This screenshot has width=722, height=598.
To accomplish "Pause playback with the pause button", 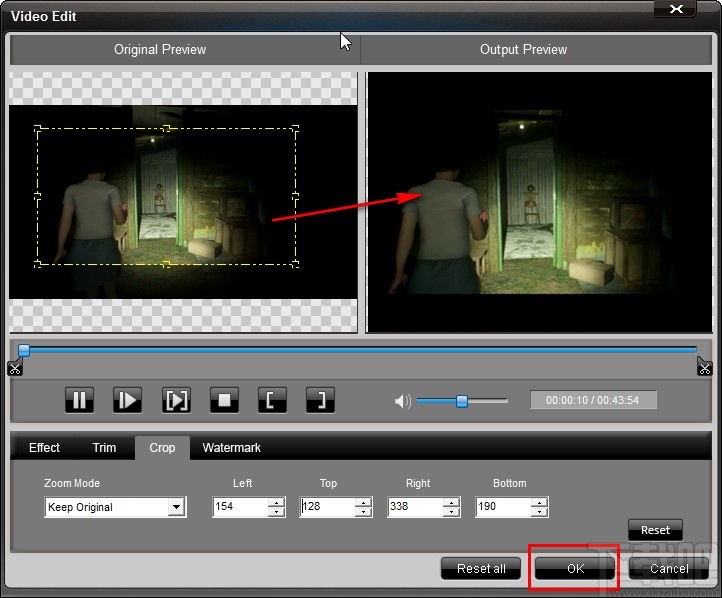I will 80,400.
